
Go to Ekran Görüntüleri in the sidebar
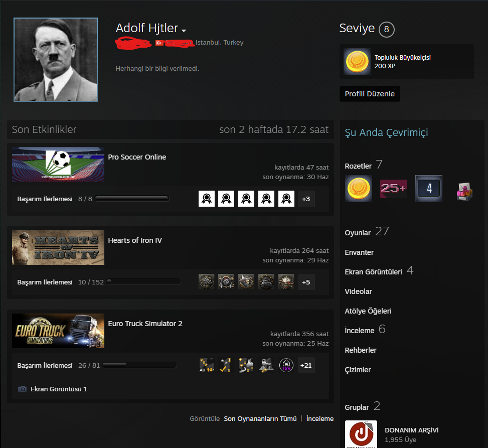(x=374, y=272)
